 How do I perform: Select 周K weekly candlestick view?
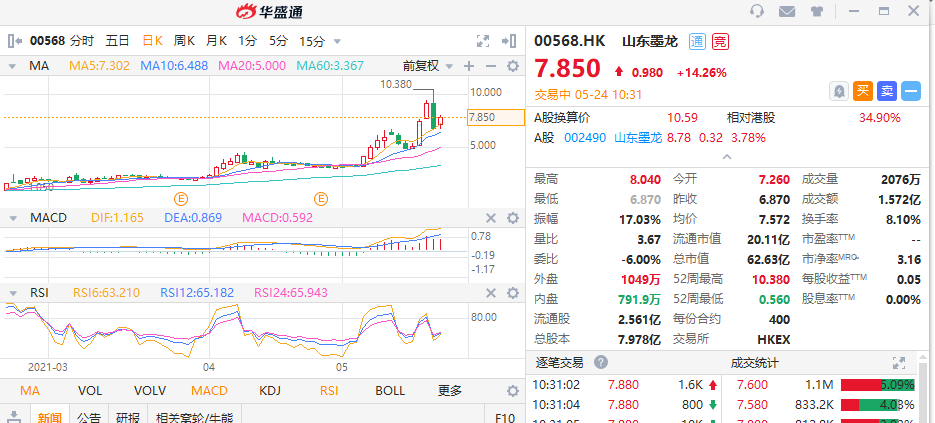184,41
